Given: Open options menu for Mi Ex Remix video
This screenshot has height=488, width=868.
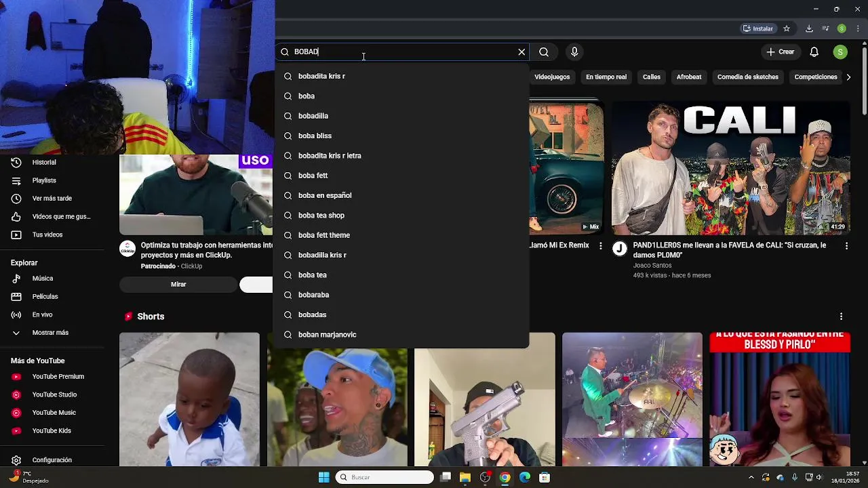Looking at the screenshot, I should click(x=600, y=246).
